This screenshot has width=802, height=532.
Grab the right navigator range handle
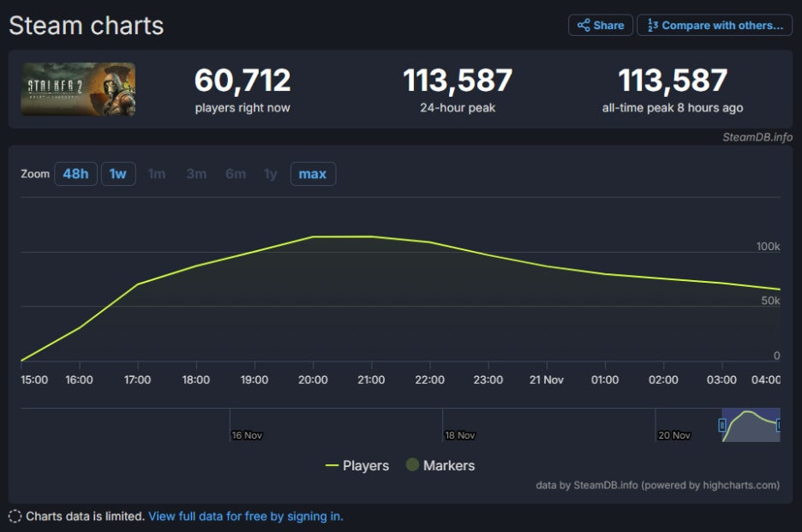[x=779, y=425]
